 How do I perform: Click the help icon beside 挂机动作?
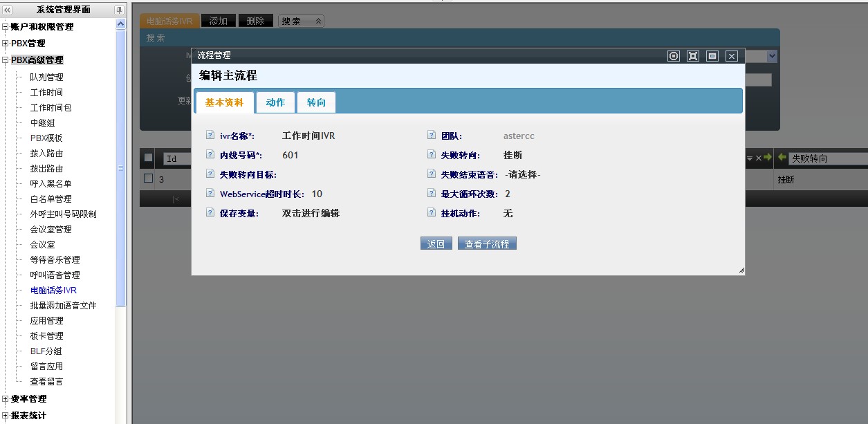coord(432,214)
